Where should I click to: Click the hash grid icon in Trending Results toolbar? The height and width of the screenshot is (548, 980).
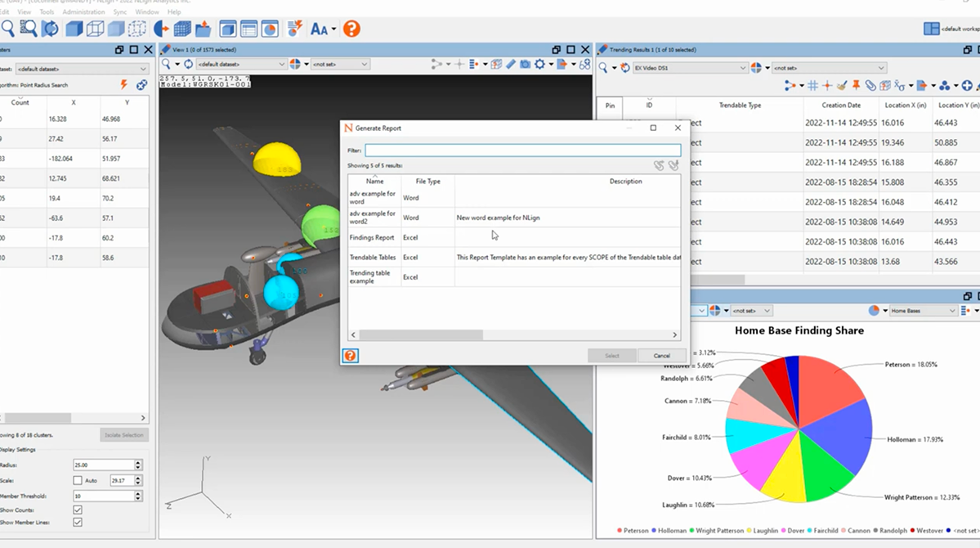point(812,85)
